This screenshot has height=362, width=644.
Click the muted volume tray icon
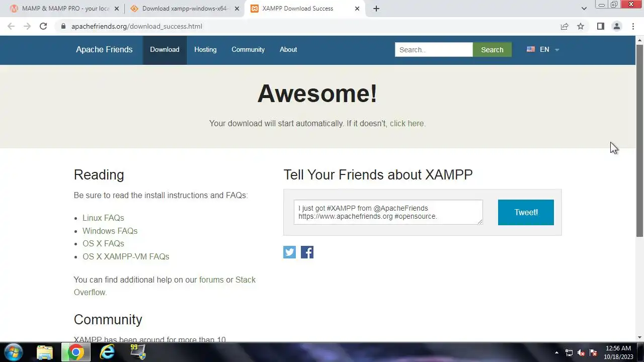pos(581,352)
